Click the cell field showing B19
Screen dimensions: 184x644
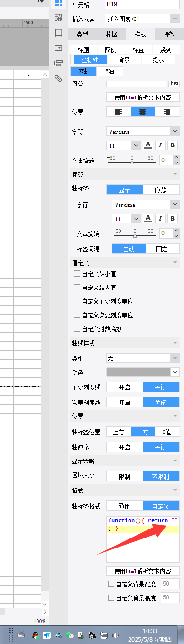click(x=143, y=4)
